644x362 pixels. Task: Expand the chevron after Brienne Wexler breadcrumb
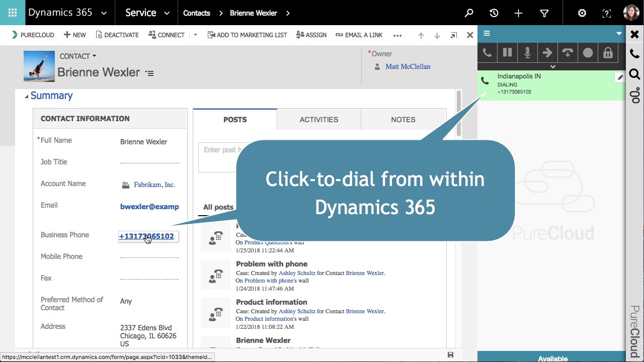288,13
